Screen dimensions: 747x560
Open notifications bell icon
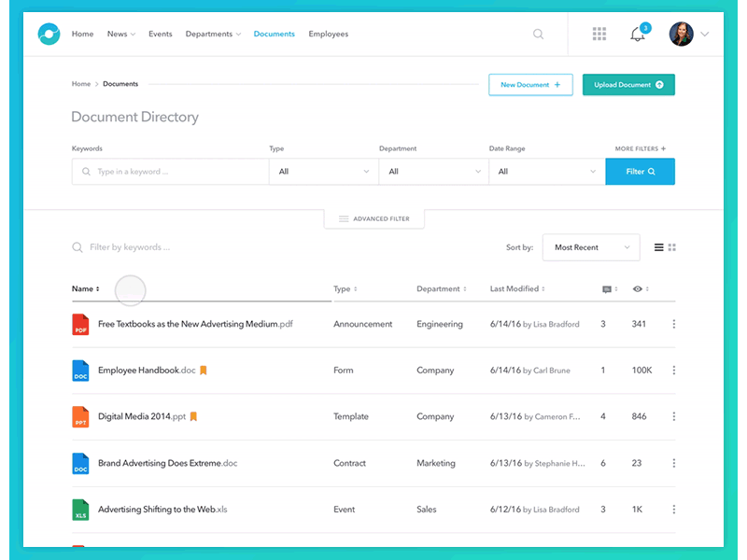[x=638, y=35]
